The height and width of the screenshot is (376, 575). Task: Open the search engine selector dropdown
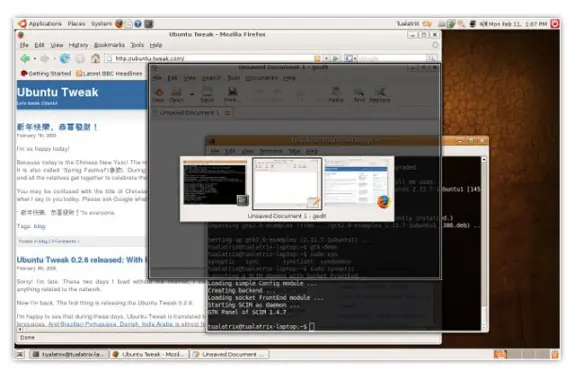[x=351, y=59]
